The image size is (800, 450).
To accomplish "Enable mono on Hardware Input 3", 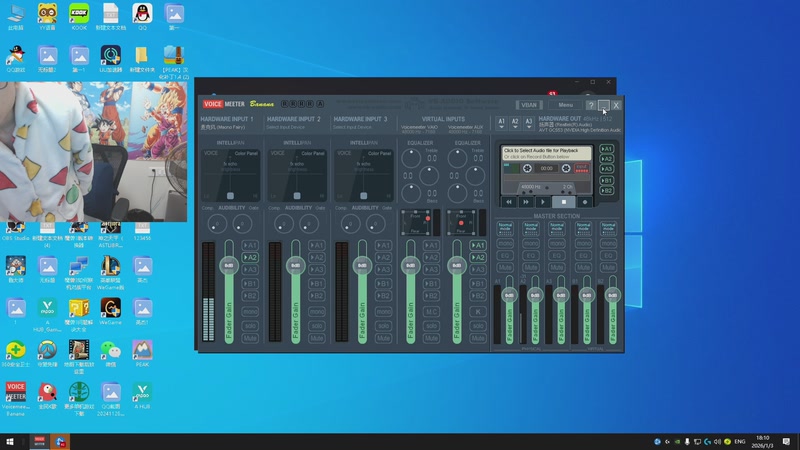I will click(x=383, y=311).
